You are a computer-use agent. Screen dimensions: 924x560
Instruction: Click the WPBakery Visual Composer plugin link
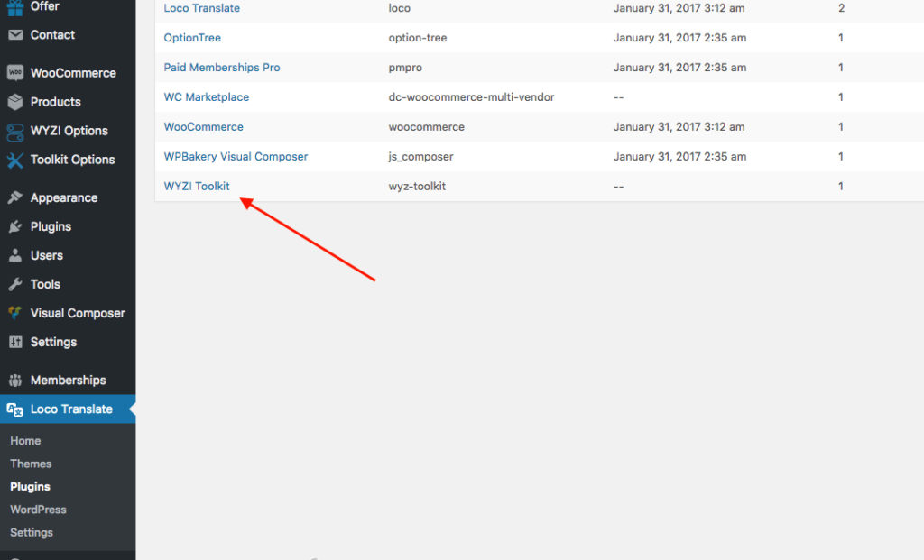(x=236, y=156)
